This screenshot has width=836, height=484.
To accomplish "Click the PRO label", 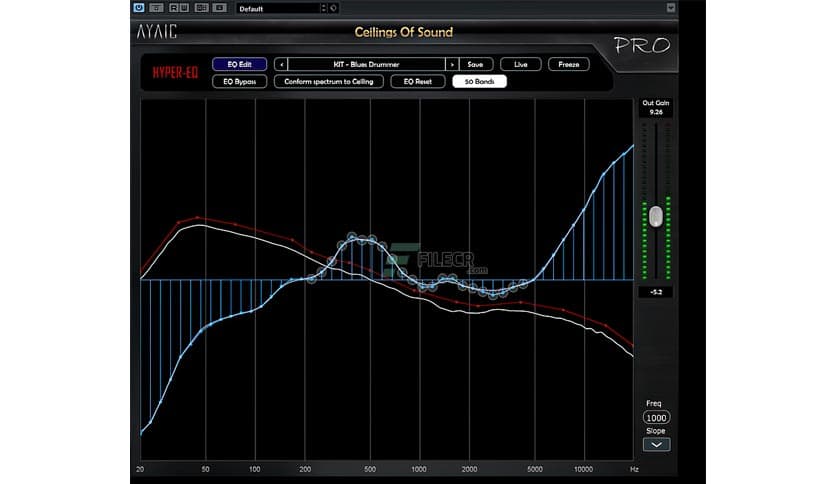I will coord(641,45).
